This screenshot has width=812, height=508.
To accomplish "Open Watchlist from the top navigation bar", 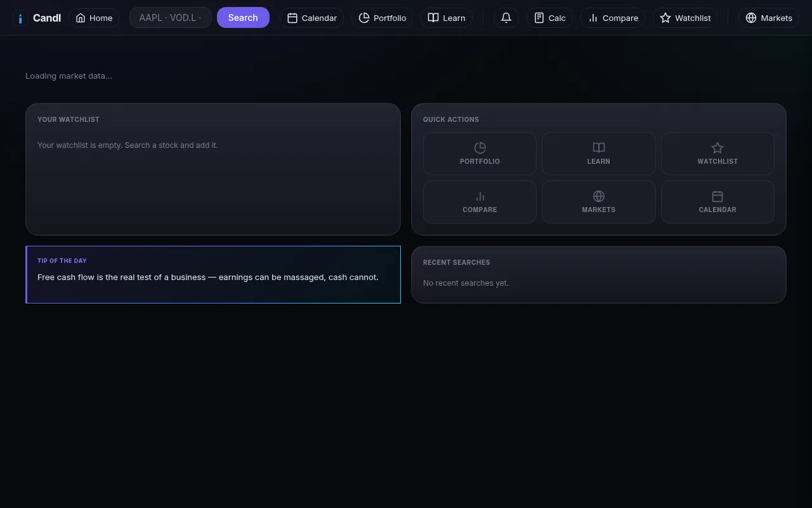I will (685, 18).
